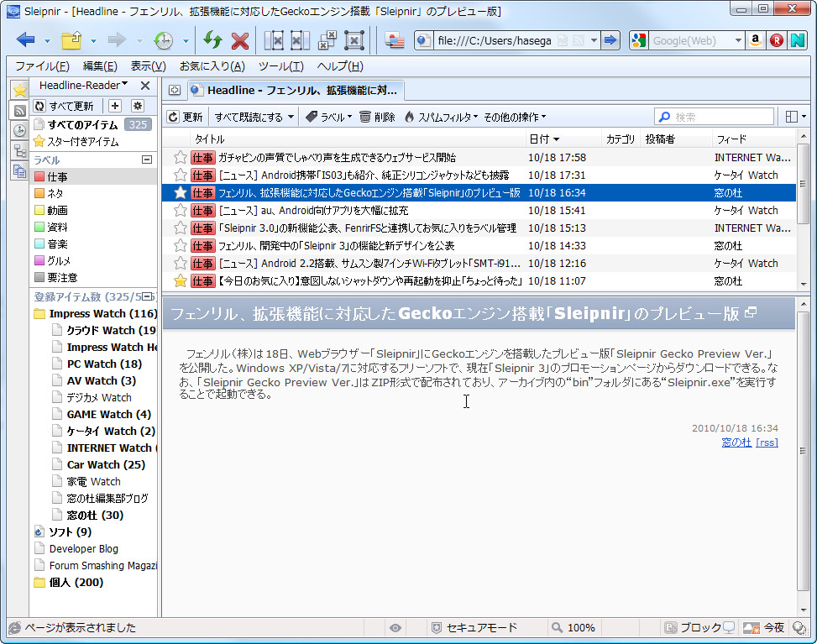
Task: Star the Android 2.2搭載 サムスン article
Action: click(181, 264)
